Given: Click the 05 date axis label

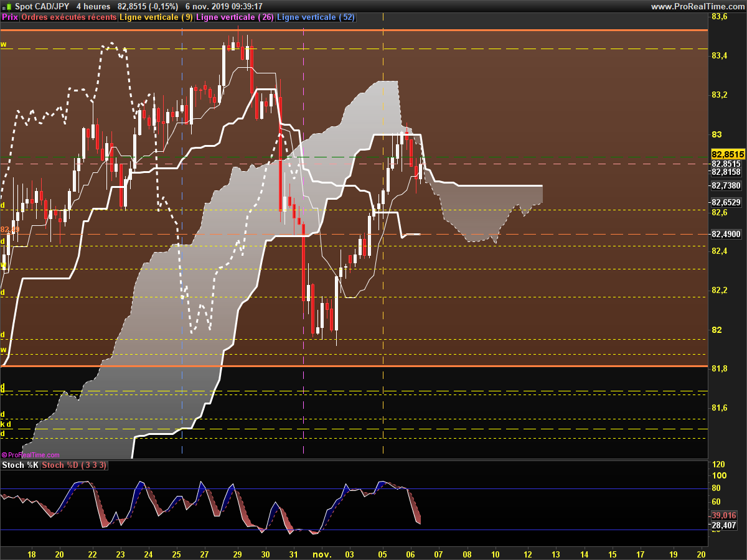Looking at the screenshot, I should click(x=382, y=554).
